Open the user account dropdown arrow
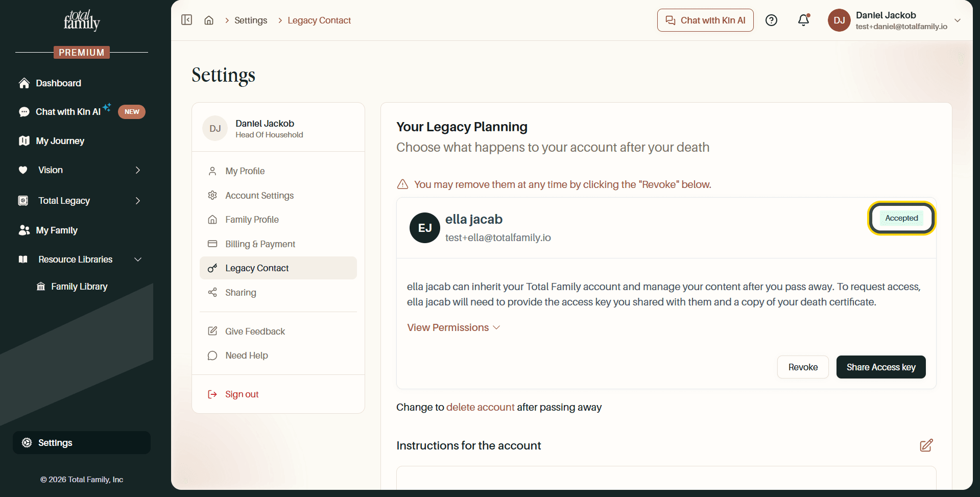Image resolution: width=980 pixels, height=497 pixels. click(958, 20)
